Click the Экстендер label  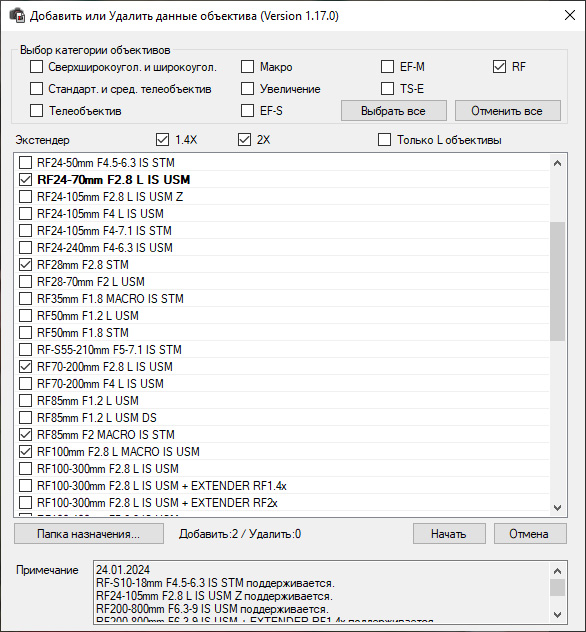click(x=42, y=140)
